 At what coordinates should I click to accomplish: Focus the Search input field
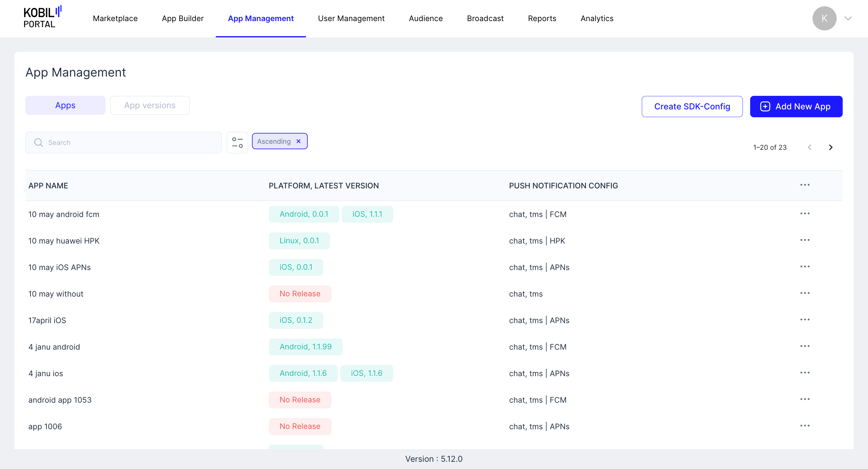click(131, 143)
